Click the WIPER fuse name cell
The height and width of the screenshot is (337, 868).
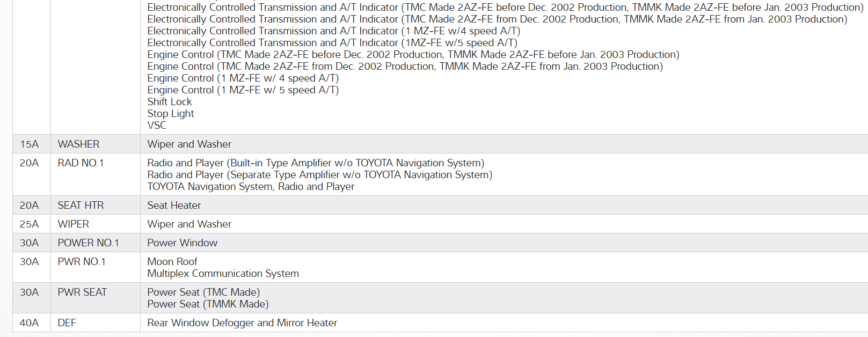click(73, 224)
